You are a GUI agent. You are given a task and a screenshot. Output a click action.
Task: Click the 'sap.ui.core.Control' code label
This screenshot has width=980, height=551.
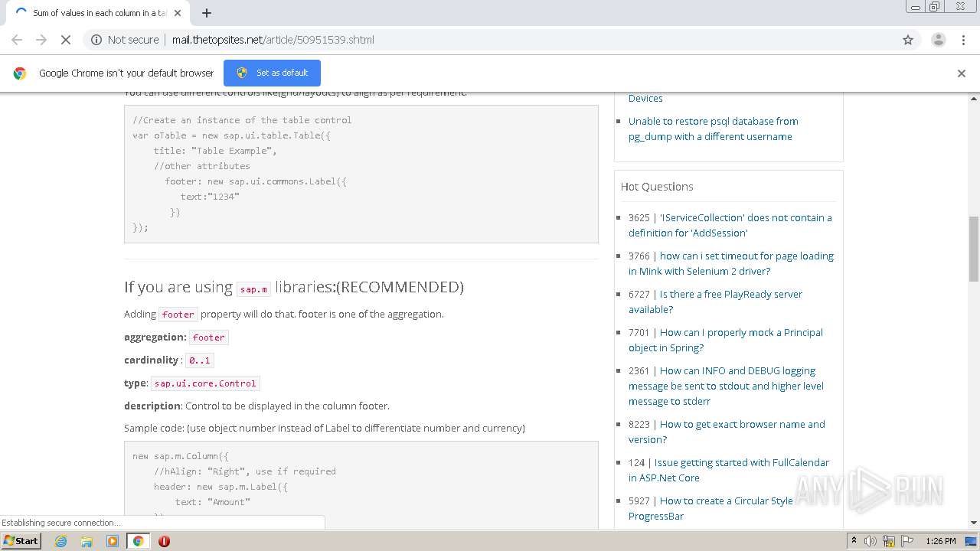click(x=205, y=383)
